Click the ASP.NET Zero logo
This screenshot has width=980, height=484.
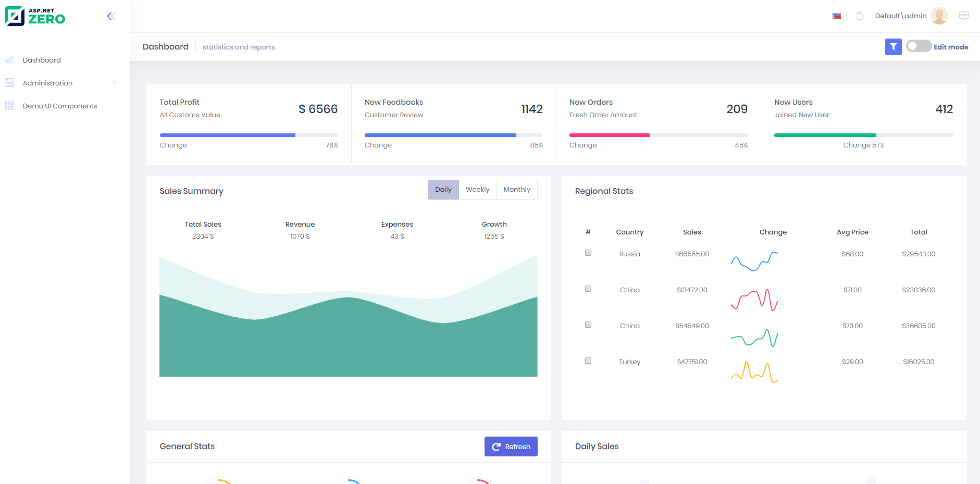(x=35, y=16)
